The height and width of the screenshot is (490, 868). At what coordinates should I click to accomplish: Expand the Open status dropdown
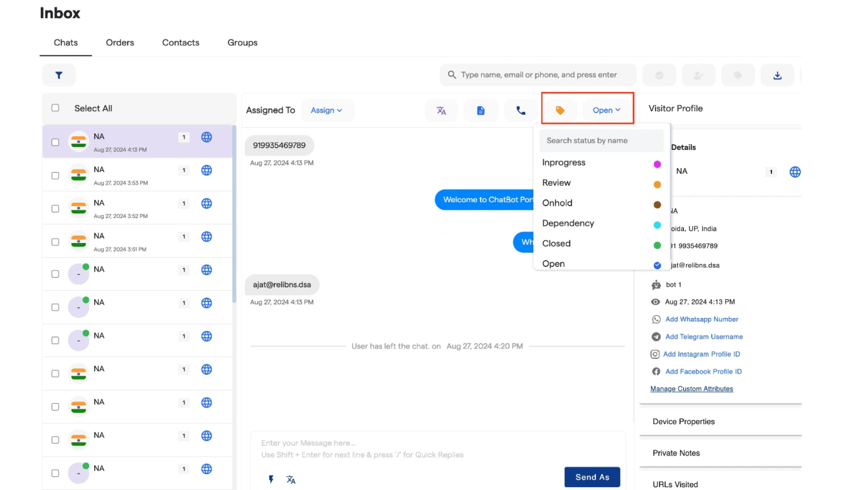tap(607, 110)
